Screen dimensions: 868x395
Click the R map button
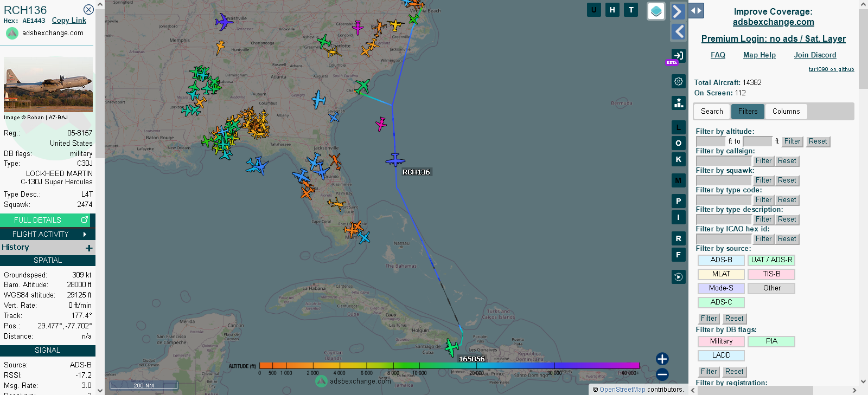[x=679, y=238]
